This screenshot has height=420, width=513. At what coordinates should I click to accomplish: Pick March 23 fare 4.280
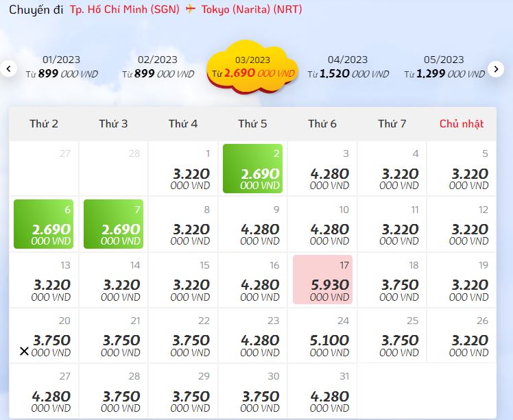252,336
